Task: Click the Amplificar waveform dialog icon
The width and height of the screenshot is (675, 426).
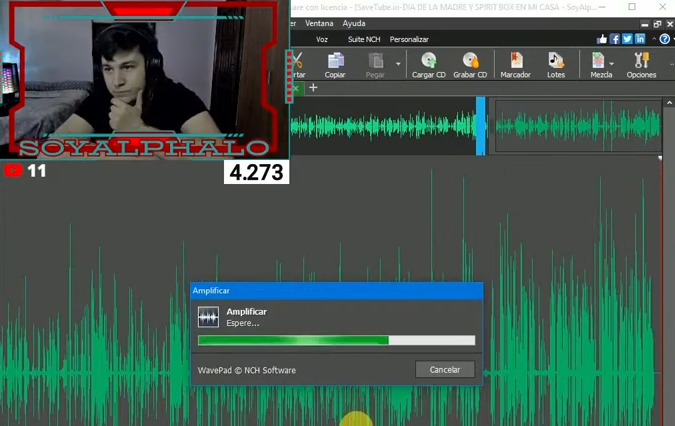Action: coord(208,317)
